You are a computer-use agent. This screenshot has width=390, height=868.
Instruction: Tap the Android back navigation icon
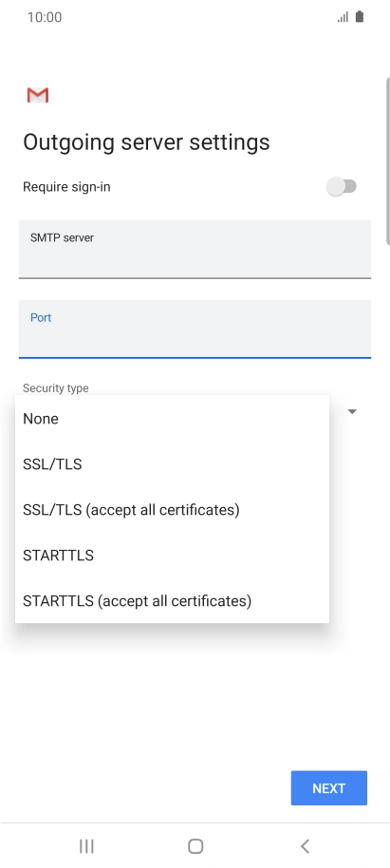click(x=305, y=846)
